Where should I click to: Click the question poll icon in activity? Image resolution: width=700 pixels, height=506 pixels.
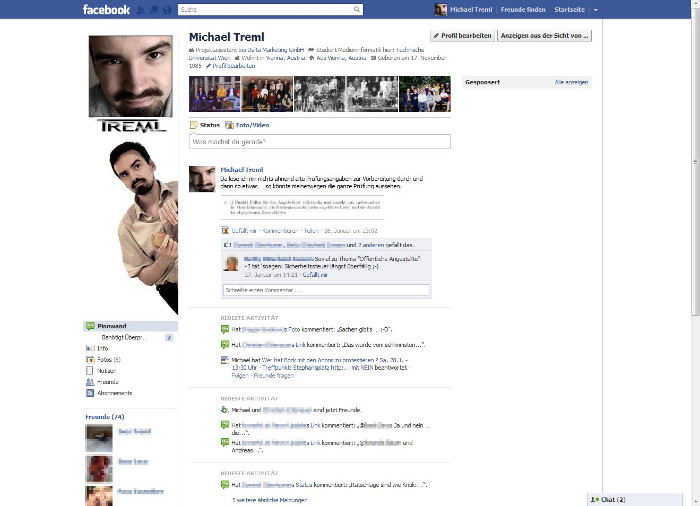(x=225, y=360)
